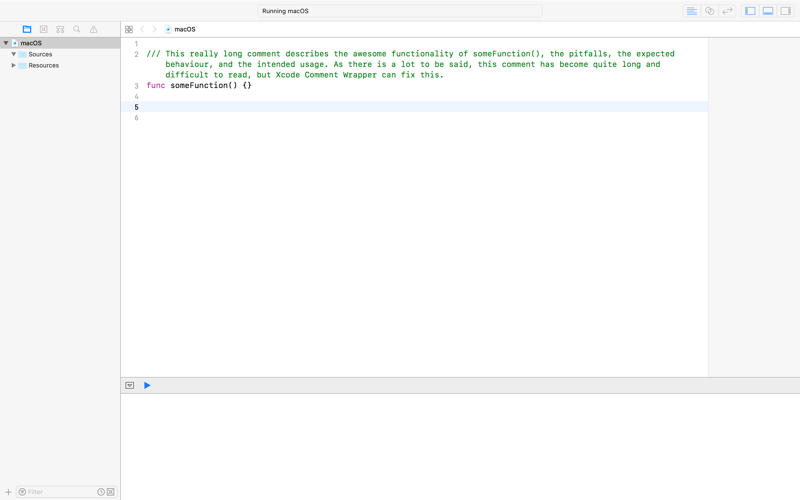Run the playground with the blue play button
Viewport: 800px width, 500px height.
pyautogui.click(x=147, y=385)
